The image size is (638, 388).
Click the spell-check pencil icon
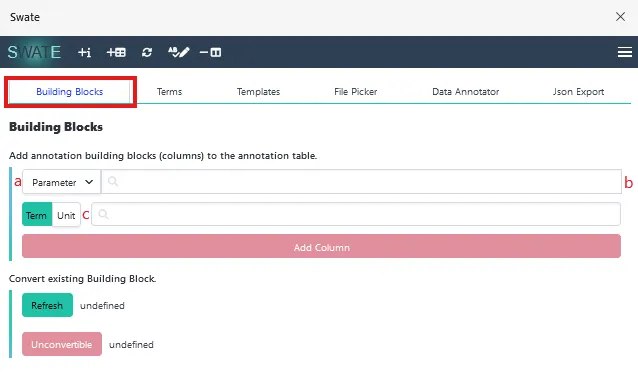point(179,52)
